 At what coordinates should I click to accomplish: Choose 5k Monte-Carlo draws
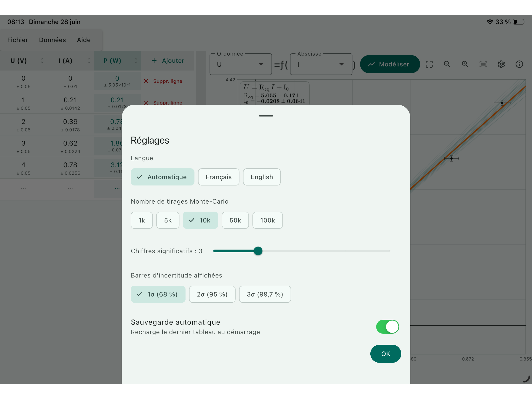[x=168, y=220]
